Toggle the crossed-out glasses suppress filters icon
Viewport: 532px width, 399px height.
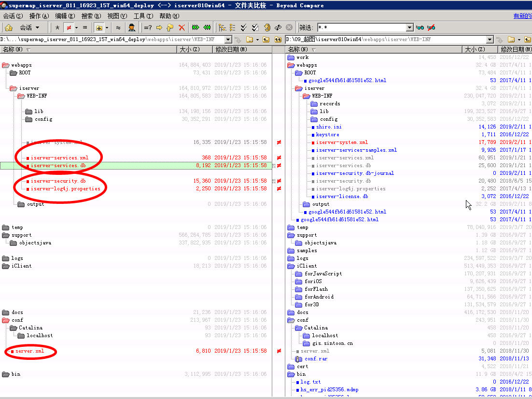(431, 28)
